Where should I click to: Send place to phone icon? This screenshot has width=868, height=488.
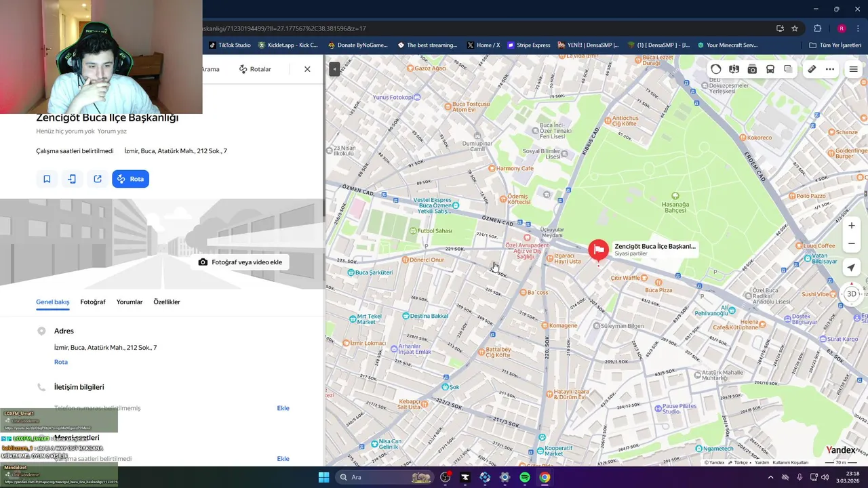point(72,179)
